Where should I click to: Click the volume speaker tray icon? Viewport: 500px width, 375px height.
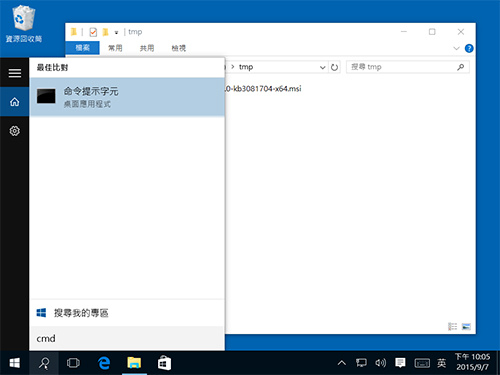381,363
